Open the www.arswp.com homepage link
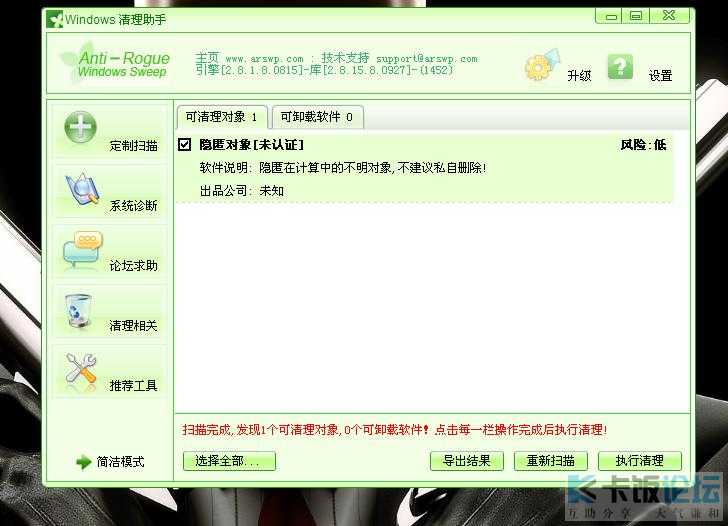728x526 pixels. click(x=264, y=59)
